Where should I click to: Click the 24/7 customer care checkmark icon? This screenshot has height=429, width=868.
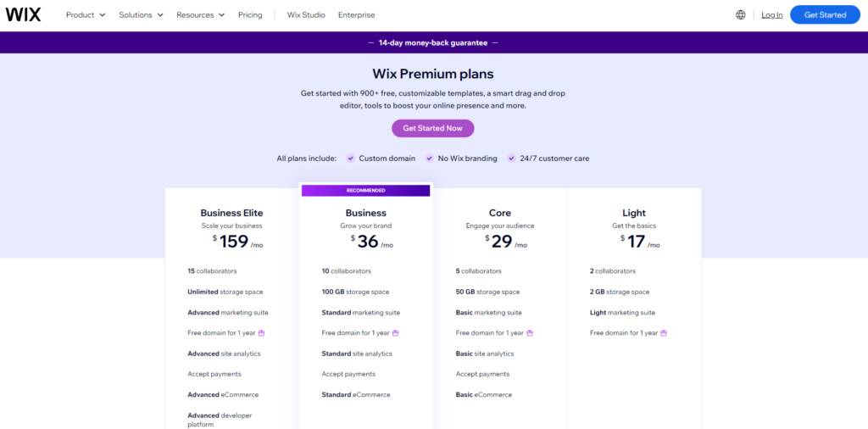coord(511,159)
